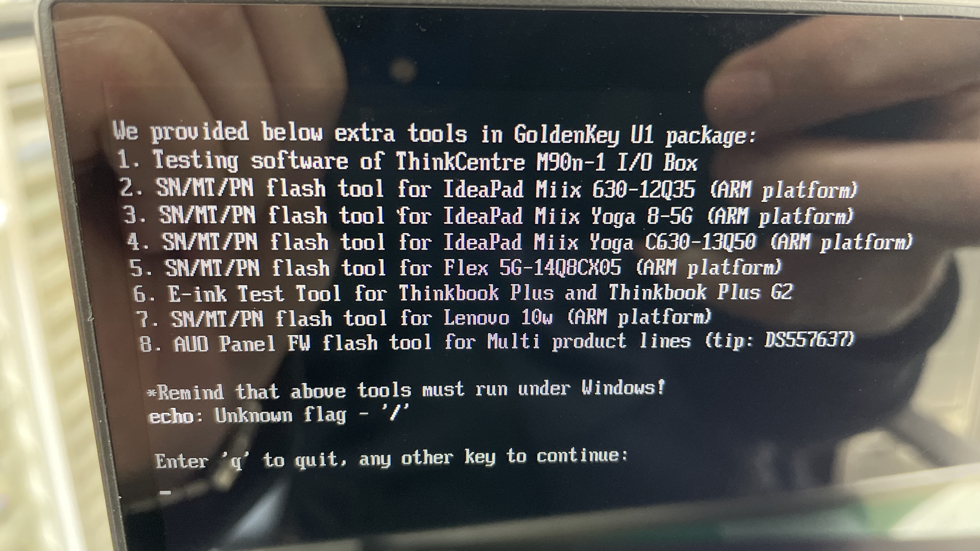Click the 'Enter q to quit' prompt line
980x551 pixels.
click(392, 459)
